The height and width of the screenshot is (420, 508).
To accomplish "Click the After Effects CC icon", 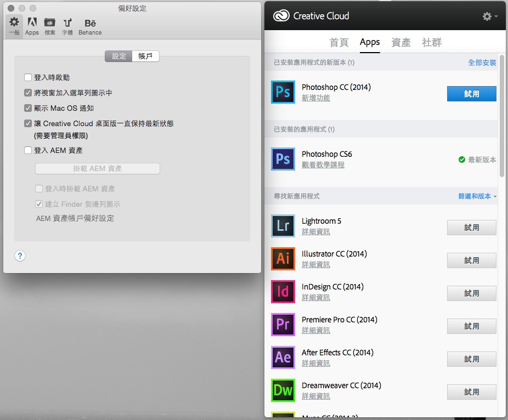I will click(283, 357).
